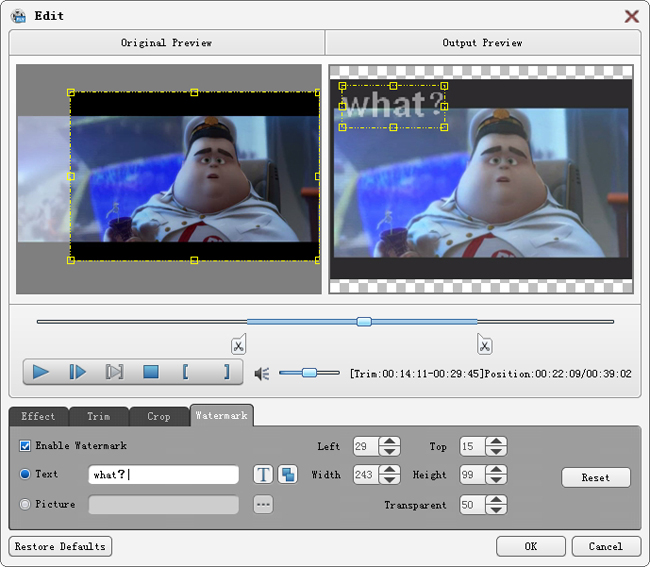Increase the Height value with up arrow
Screen dimensions: 650x567
tap(496, 470)
